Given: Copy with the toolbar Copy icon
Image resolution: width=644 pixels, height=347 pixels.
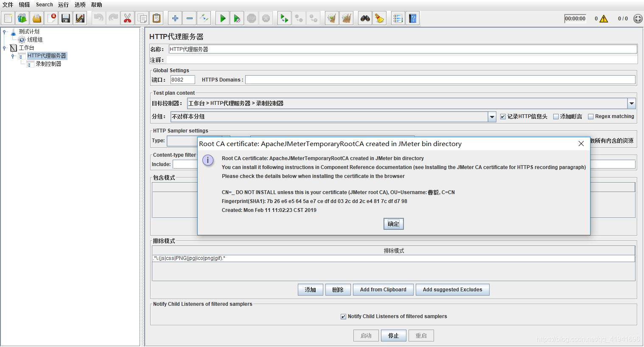Looking at the screenshot, I should point(142,18).
